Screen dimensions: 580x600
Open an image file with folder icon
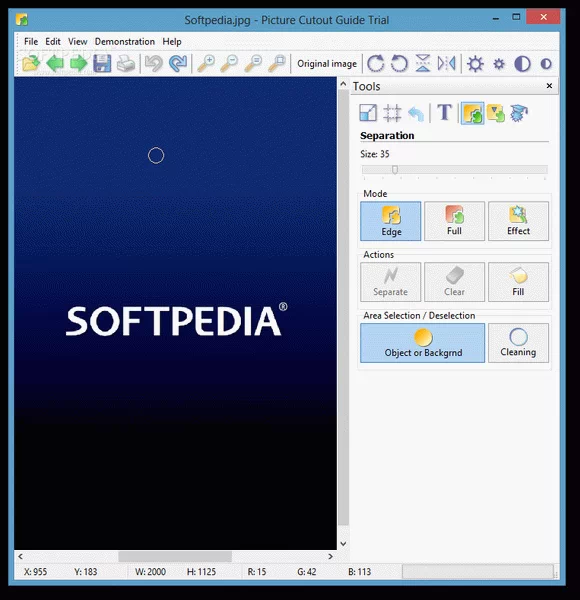click(x=31, y=64)
